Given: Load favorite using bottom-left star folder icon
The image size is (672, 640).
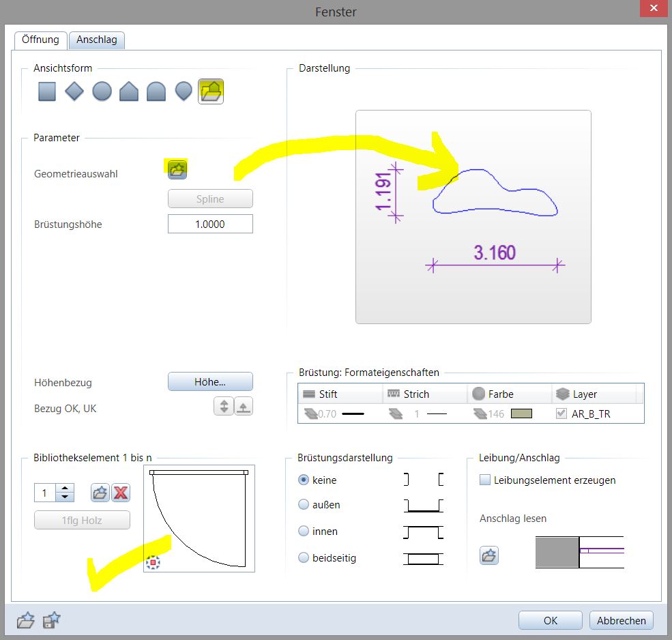Looking at the screenshot, I should click(25, 620).
